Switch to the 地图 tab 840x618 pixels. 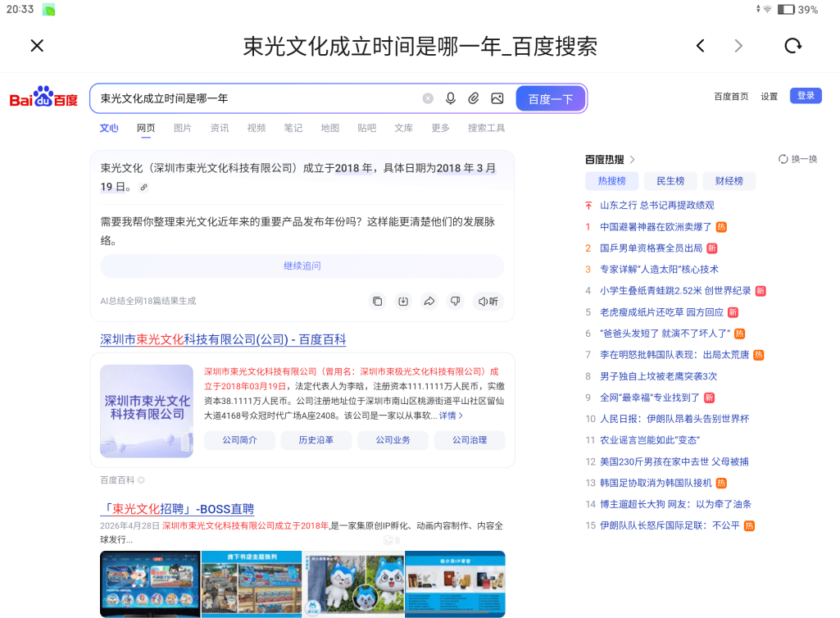point(330,128)
